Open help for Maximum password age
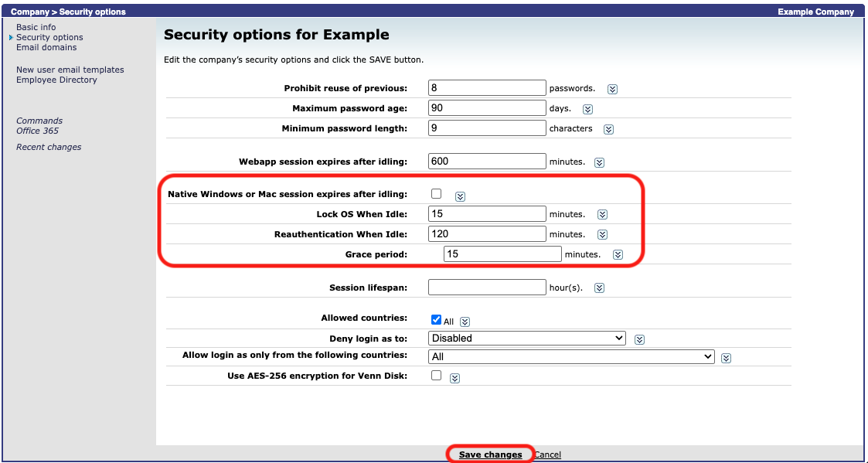This screenshot has height=463, width=868. point(587,109)
